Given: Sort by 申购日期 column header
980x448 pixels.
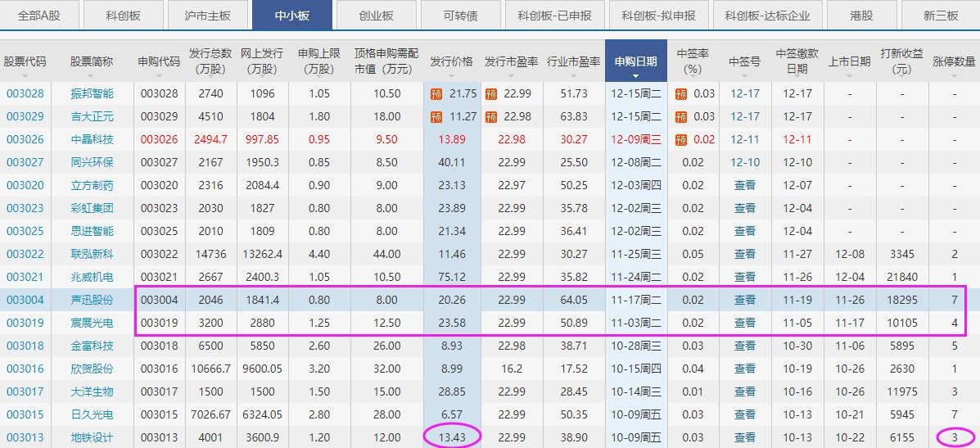Looking at the screenshot, I should [x=635, y=61].
